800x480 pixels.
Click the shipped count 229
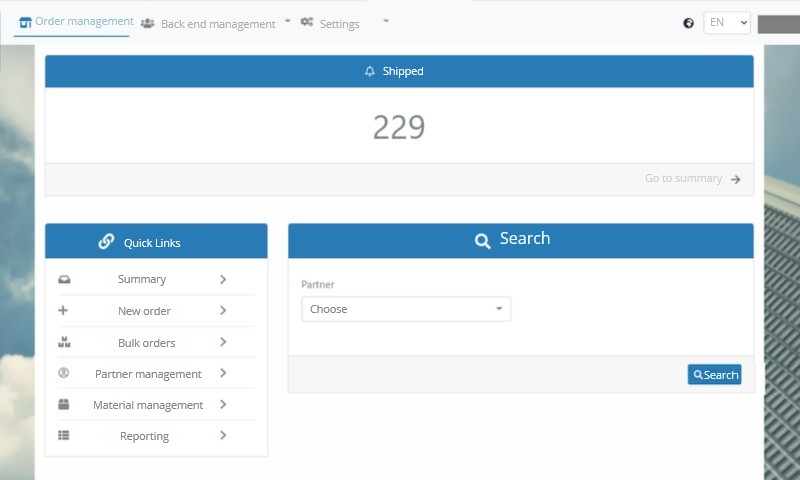tap(399, 127)
